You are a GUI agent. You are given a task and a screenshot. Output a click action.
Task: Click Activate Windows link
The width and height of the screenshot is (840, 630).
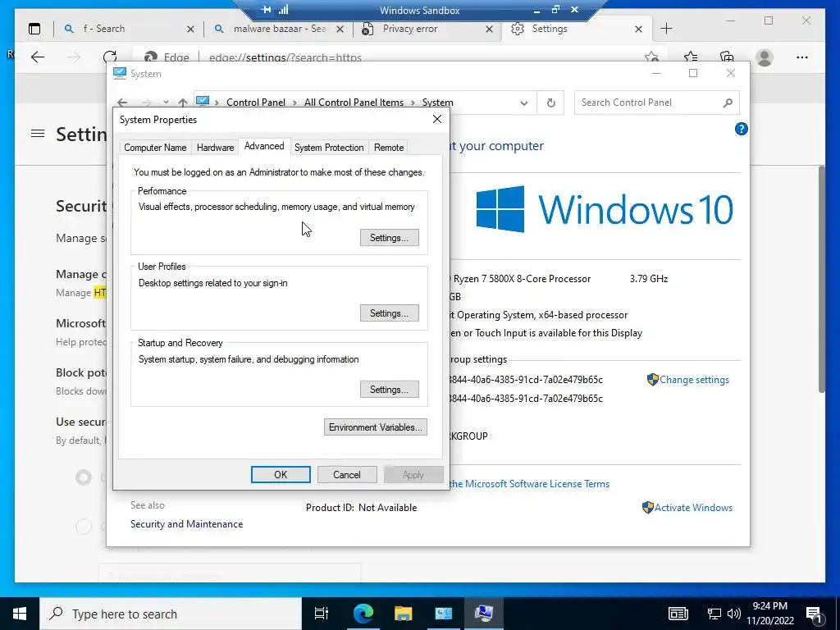693,507
